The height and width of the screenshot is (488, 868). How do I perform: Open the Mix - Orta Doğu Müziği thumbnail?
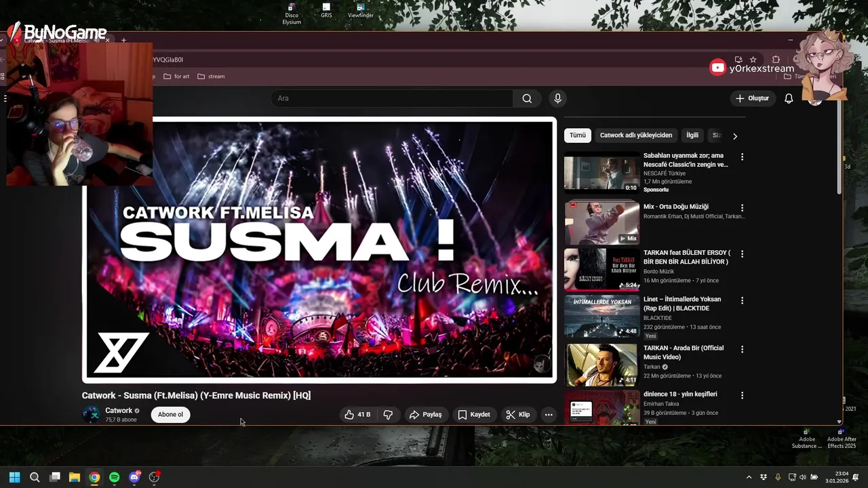(601, 222)
